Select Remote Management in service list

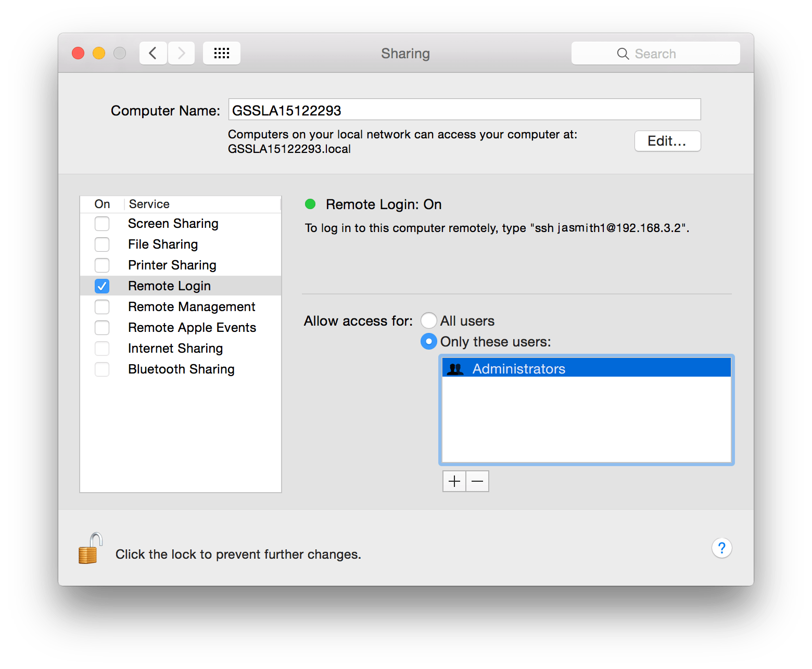(192, 306)
